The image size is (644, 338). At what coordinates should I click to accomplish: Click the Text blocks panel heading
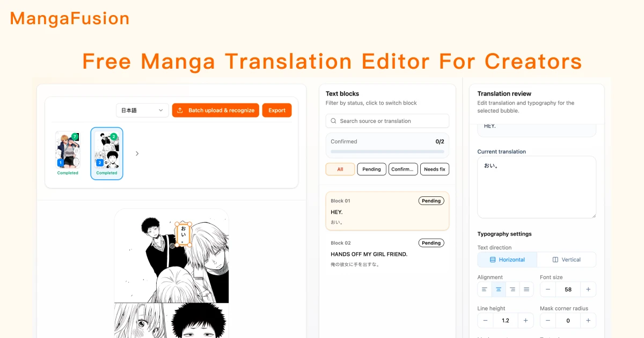(342, 93)
